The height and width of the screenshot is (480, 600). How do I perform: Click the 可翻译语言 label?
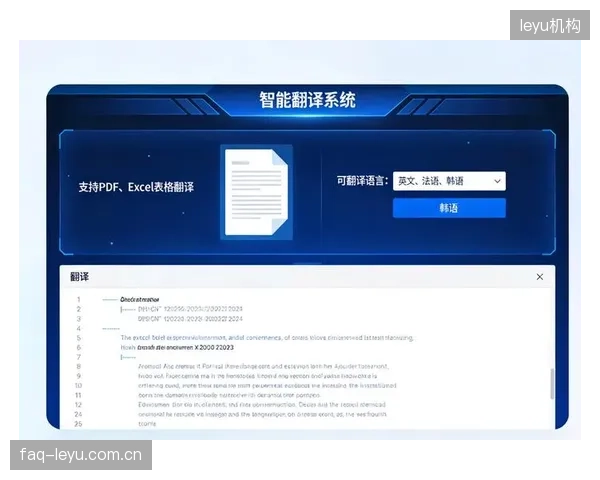(x=362, y=181)
